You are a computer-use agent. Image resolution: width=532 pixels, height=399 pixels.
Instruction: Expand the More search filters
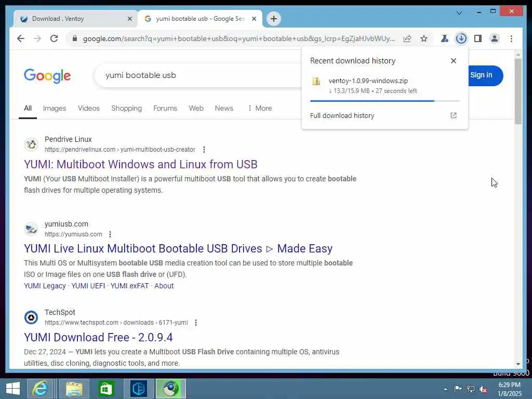[x=260, y=108]
